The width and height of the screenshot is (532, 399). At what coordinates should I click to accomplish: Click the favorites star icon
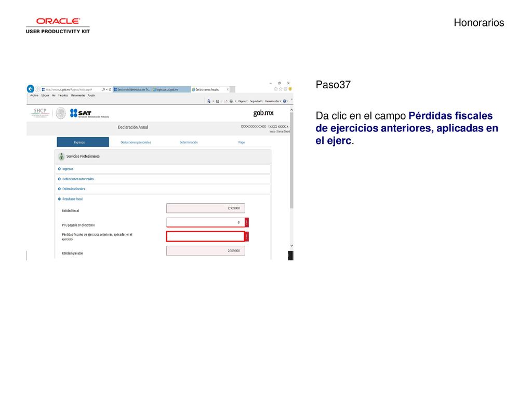281,89
